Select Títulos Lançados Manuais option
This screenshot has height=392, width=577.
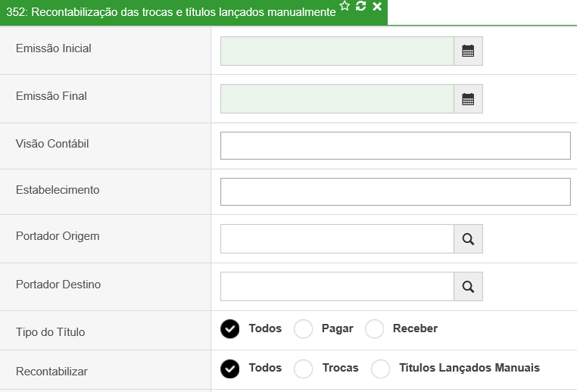click(380, 369)
